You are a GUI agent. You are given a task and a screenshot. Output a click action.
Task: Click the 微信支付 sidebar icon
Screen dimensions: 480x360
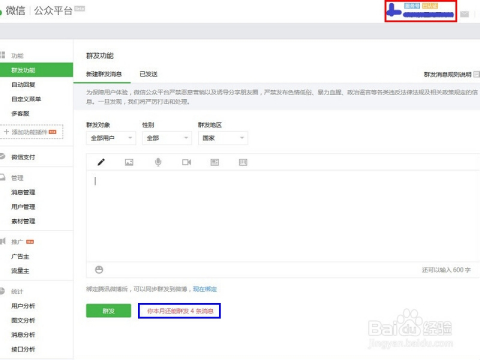pyautogui.click(x=2, y=156)
